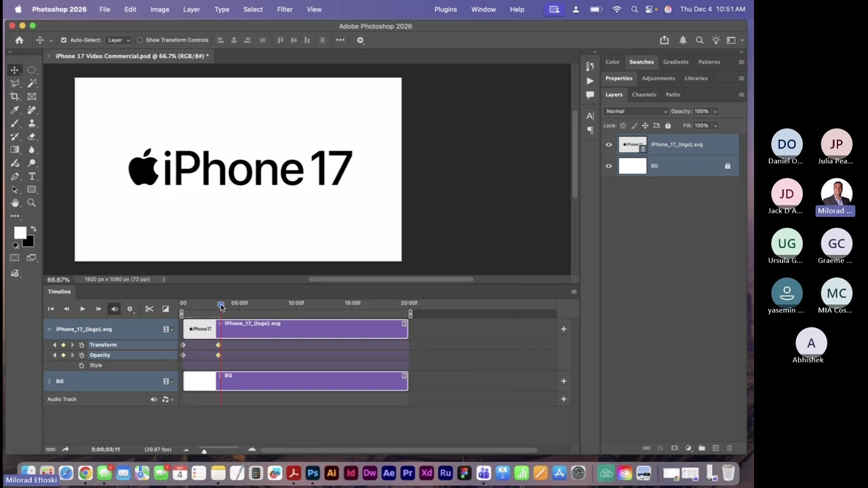Collapse the iPhone_17_(logo).svg timeline track
This screenshot has width=868, height=488.
pos(49,329)
